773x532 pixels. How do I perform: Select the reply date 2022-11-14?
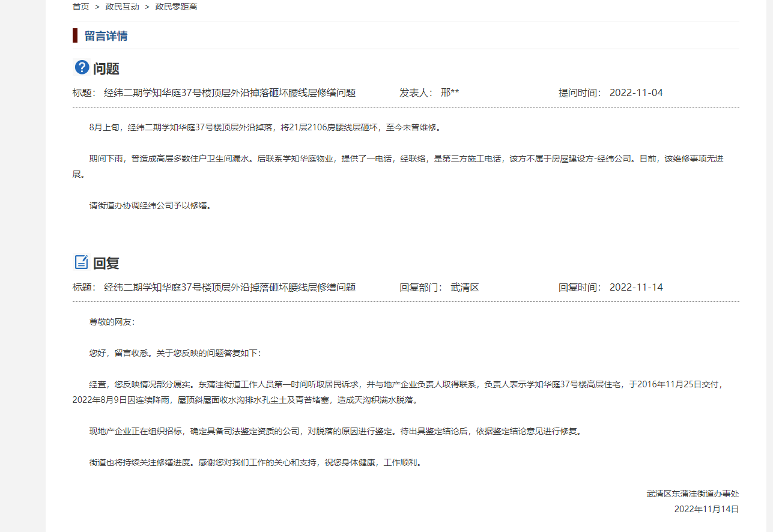[x=636, y=288]
